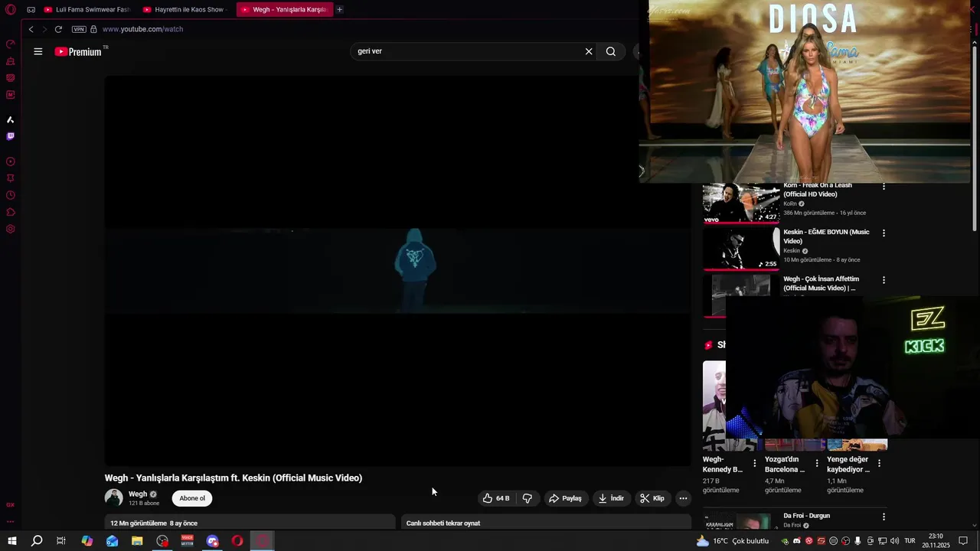
Task: Open Yenge değer kaybediyor short title
Action: pos(848,465)
